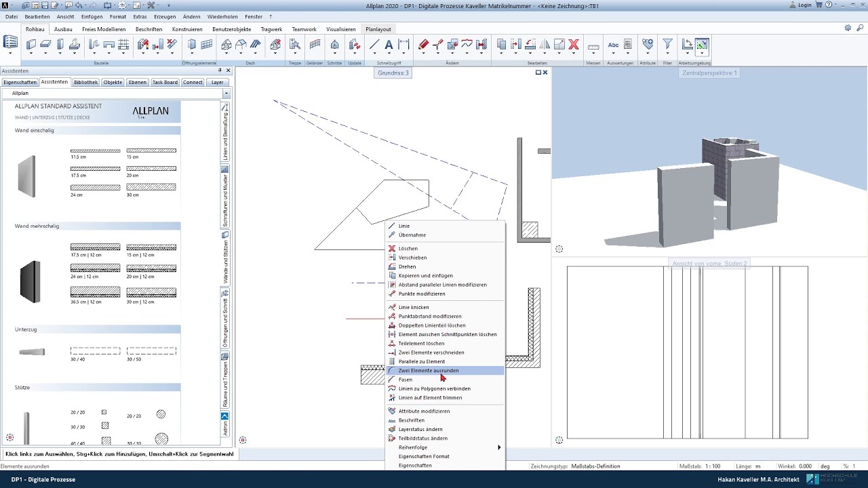Click 'Linien und Bemaßung' vertical side tab
The width and height of the screenshot is (868, 488).
[x=225, y=131]
